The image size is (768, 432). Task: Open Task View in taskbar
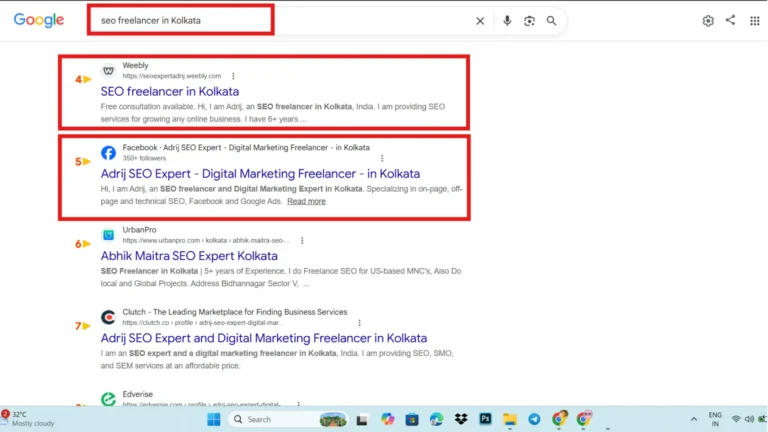point(362,420)
